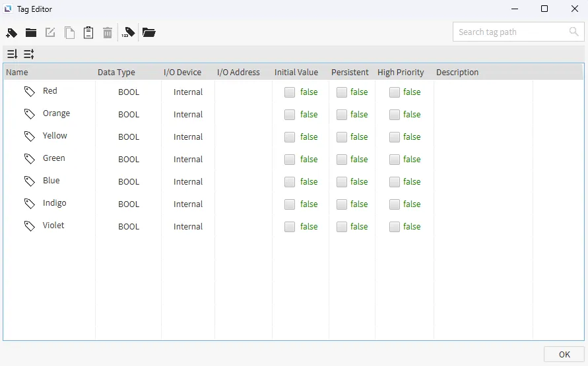
Task: Click the open folder icon in toolbar
Action: tap(148, 32)
